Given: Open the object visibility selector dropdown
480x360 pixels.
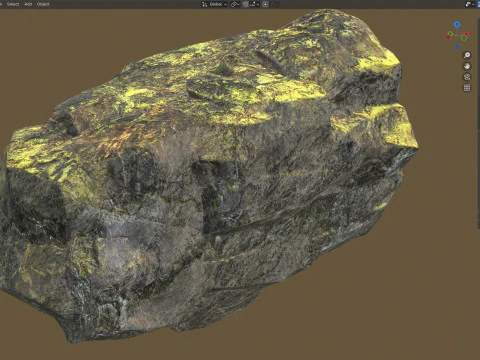Looking at the screenshot, I should (470, 4).
